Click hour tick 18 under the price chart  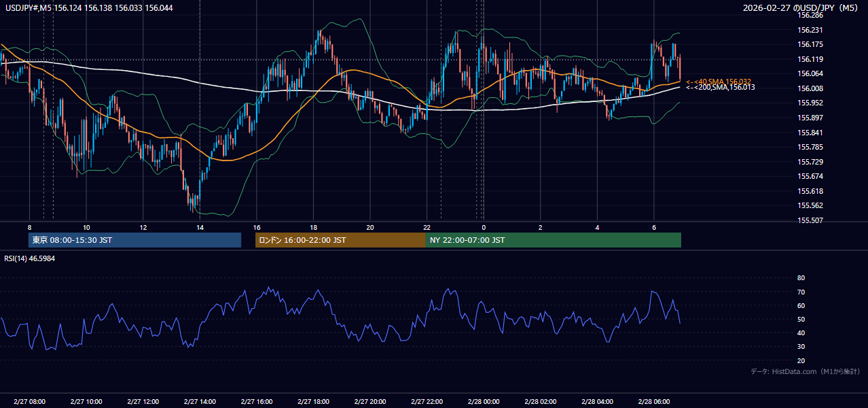(x=313, y=227)
